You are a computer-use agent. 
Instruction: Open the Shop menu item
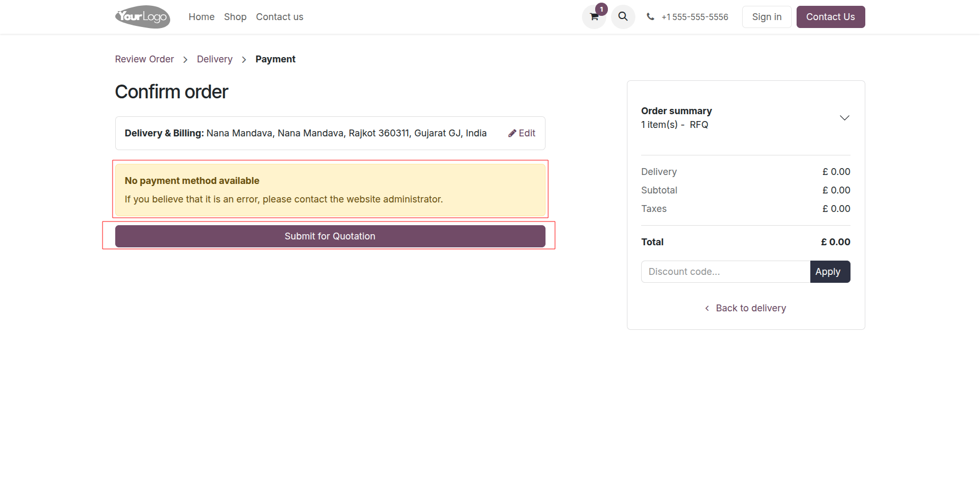[235, 17]
